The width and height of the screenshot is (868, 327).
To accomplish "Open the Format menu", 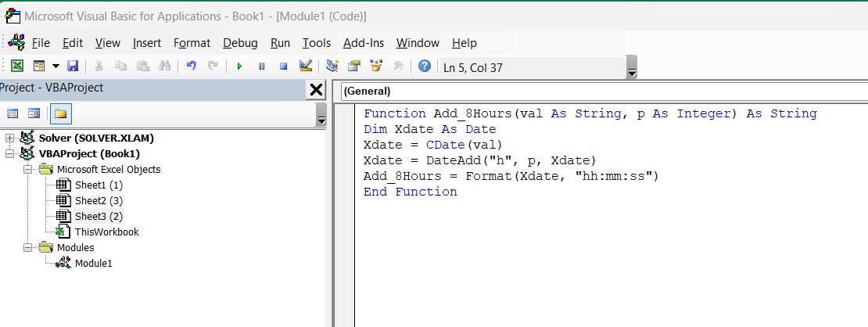I will pos(192,43).
